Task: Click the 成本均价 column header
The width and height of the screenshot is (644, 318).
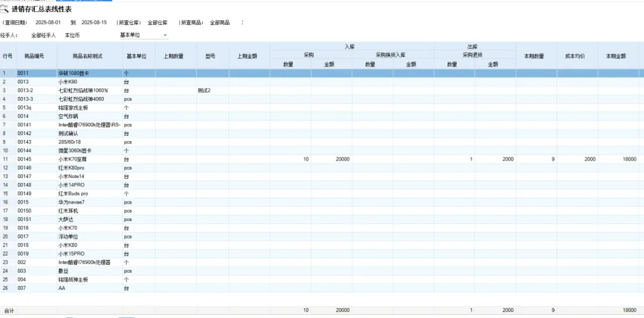Action: [575, 56]
